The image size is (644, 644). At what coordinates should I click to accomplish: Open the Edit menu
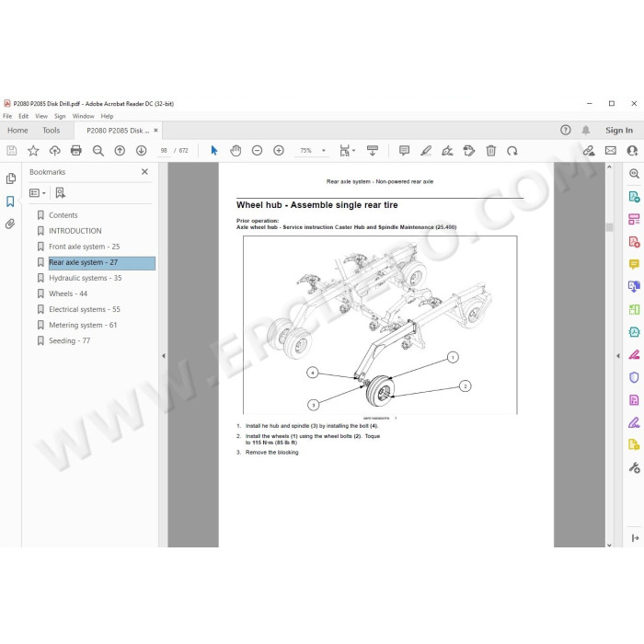point(23,116)
